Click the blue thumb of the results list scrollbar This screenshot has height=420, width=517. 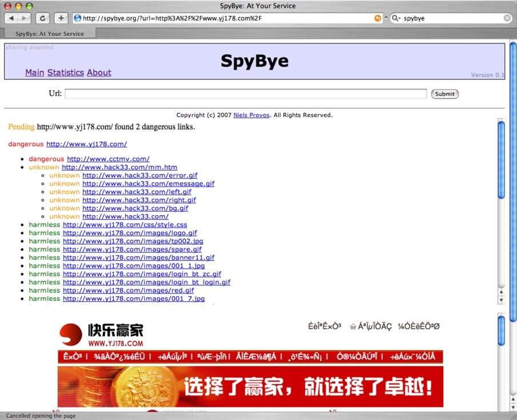pos(501,160)
